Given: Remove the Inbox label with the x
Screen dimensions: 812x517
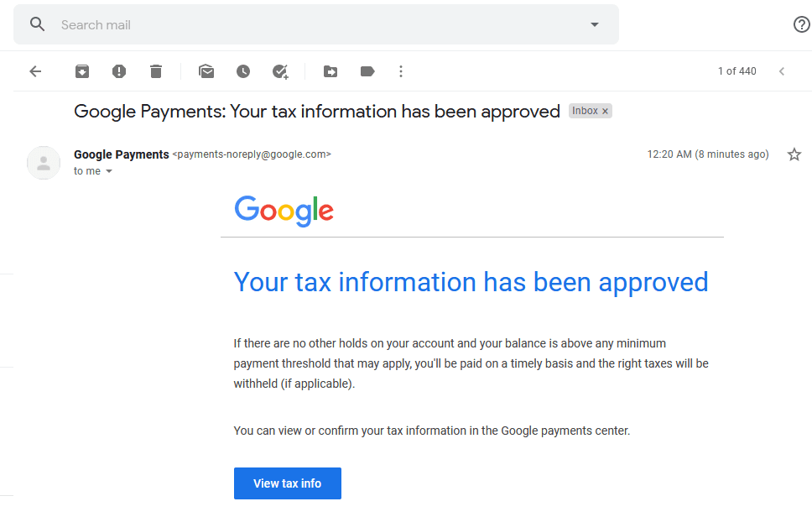Looking at the screenshot, I should 605,111.
